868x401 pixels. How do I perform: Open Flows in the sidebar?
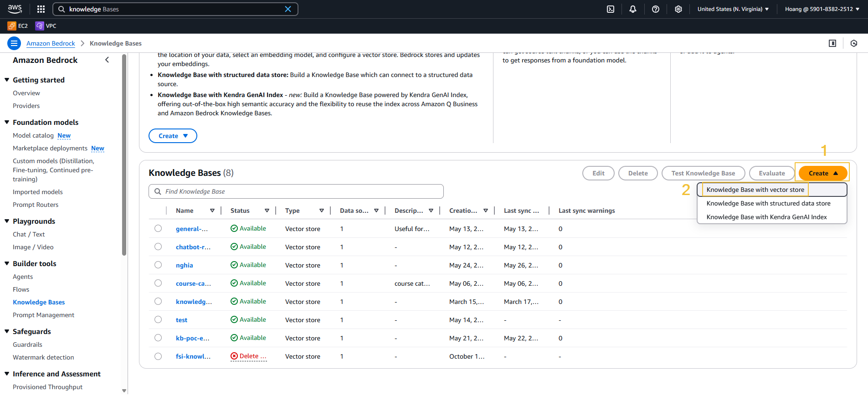coord(21,289)
